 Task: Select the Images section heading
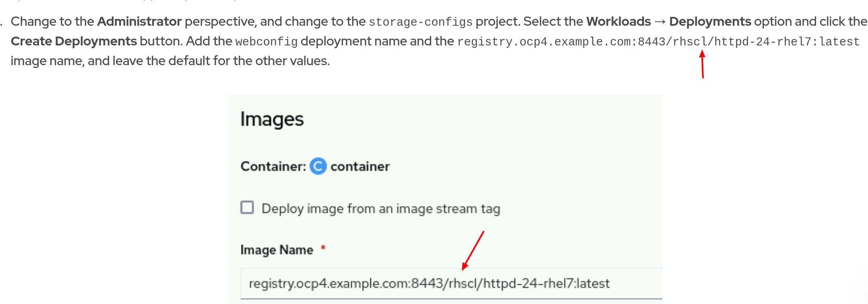coord(272,118)
